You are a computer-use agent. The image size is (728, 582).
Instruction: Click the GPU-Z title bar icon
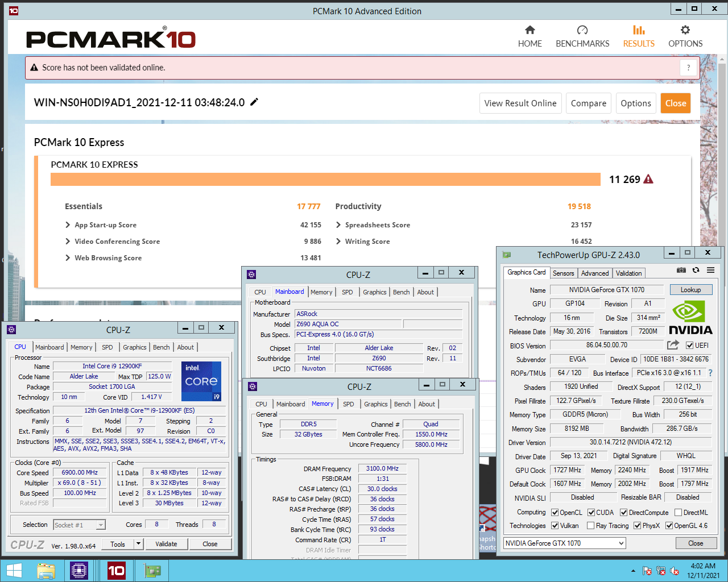point(507,255)
